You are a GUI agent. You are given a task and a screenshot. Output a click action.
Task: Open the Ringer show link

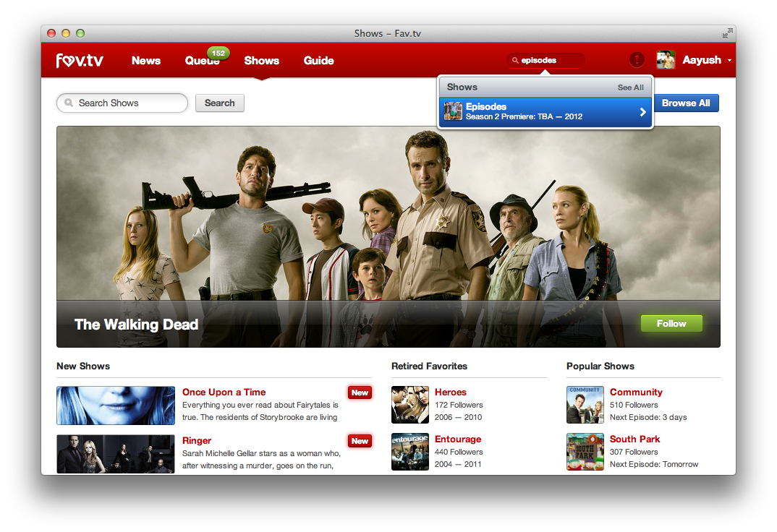pyautogui.click(x=197, y=440)
